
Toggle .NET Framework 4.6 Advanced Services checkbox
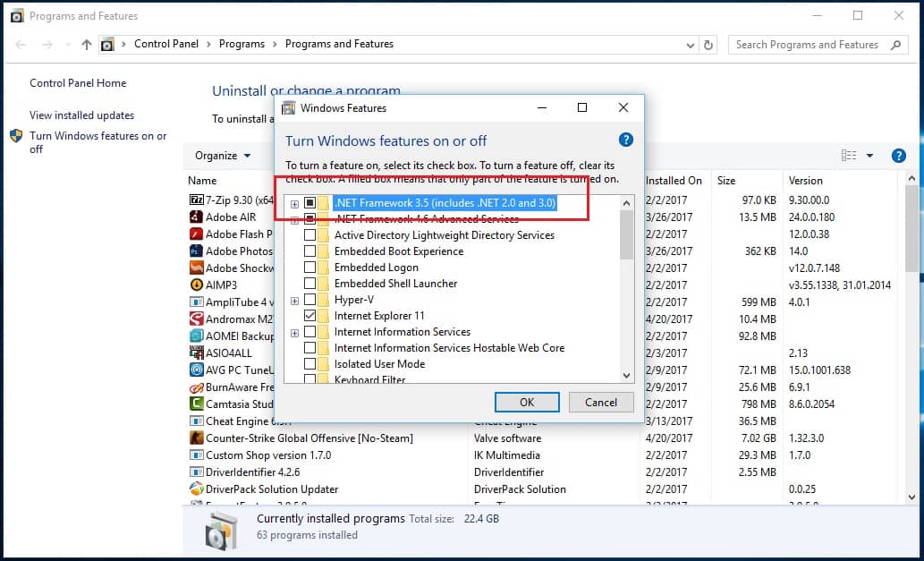(x=309, y=219)
